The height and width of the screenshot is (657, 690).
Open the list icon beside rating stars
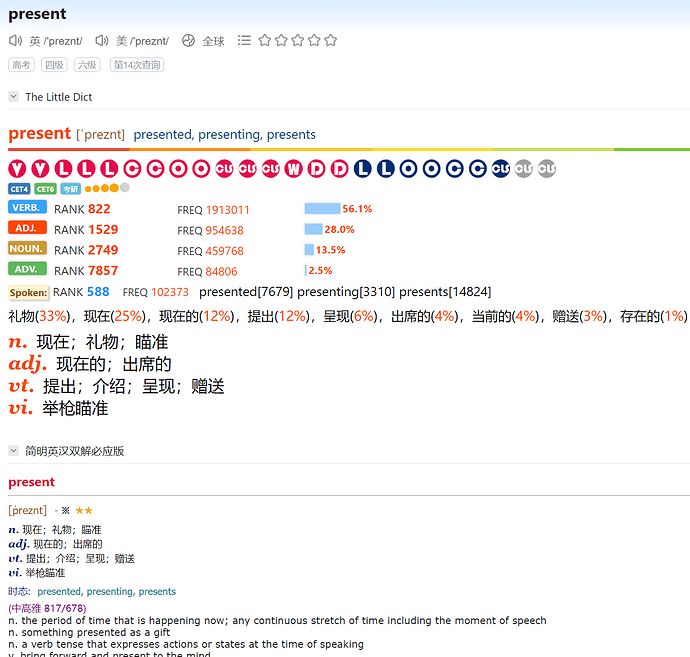[x=244, y=40]
